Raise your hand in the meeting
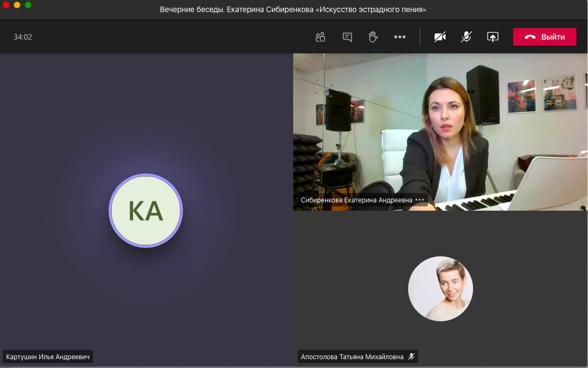 click(x=373, y=37)
